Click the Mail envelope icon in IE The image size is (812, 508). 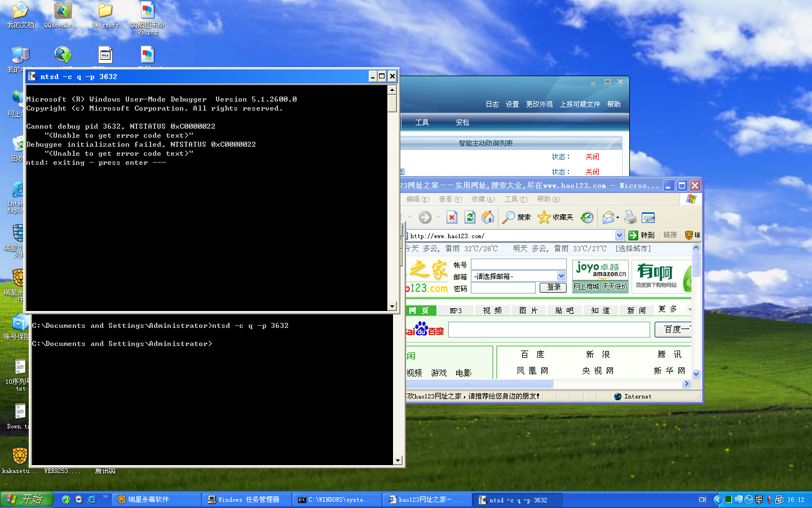click(x=608, y=217)
